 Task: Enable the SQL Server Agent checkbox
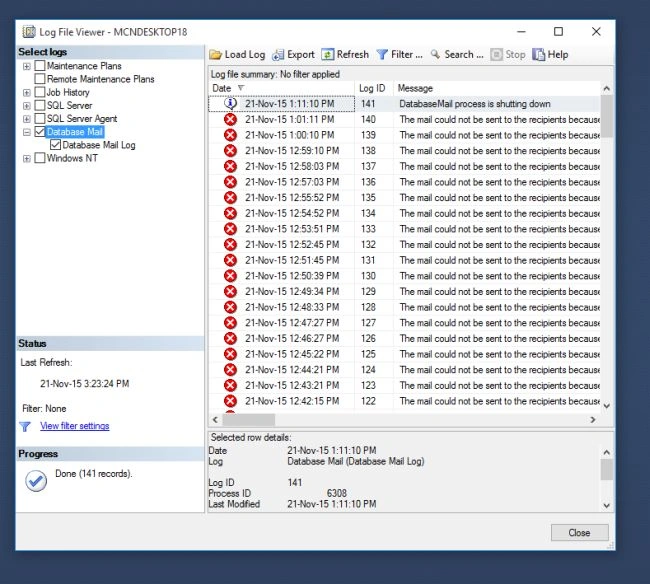click(40, 119)
